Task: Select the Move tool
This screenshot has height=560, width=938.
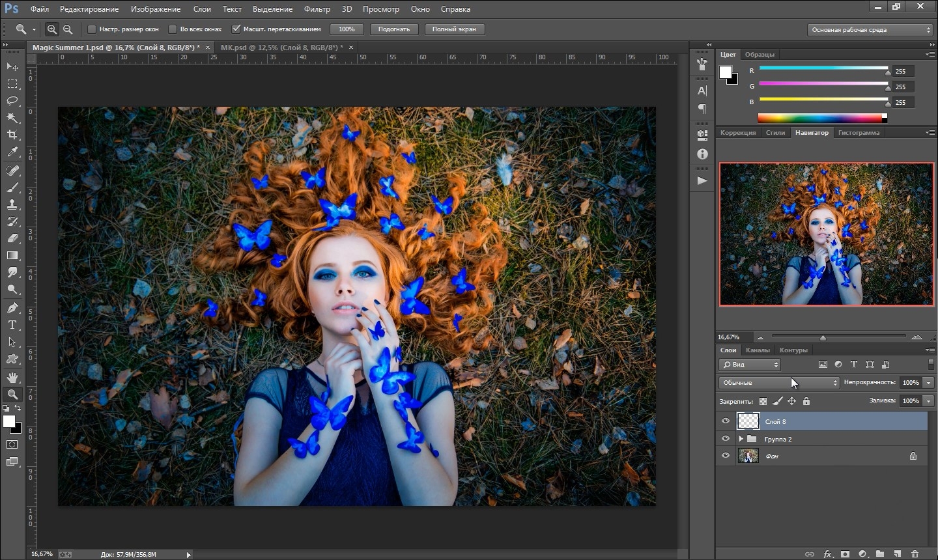Action: click(12, 66)
